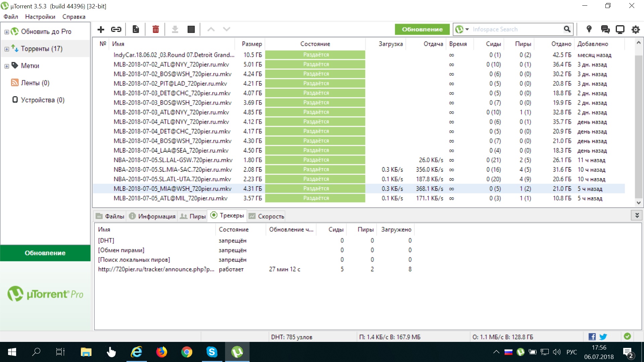Click Обновление button in left sidebar

[x=45, y=253]
